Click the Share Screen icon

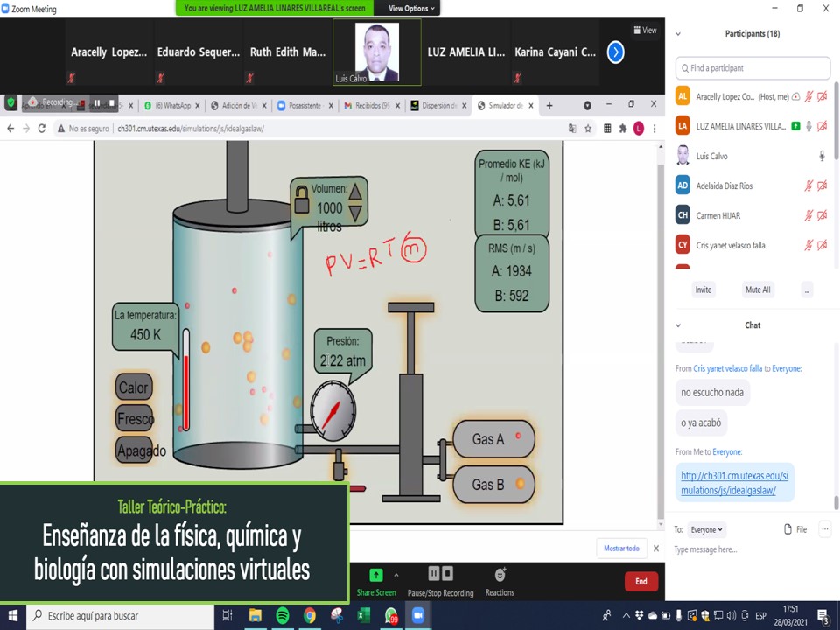(375, 575)
